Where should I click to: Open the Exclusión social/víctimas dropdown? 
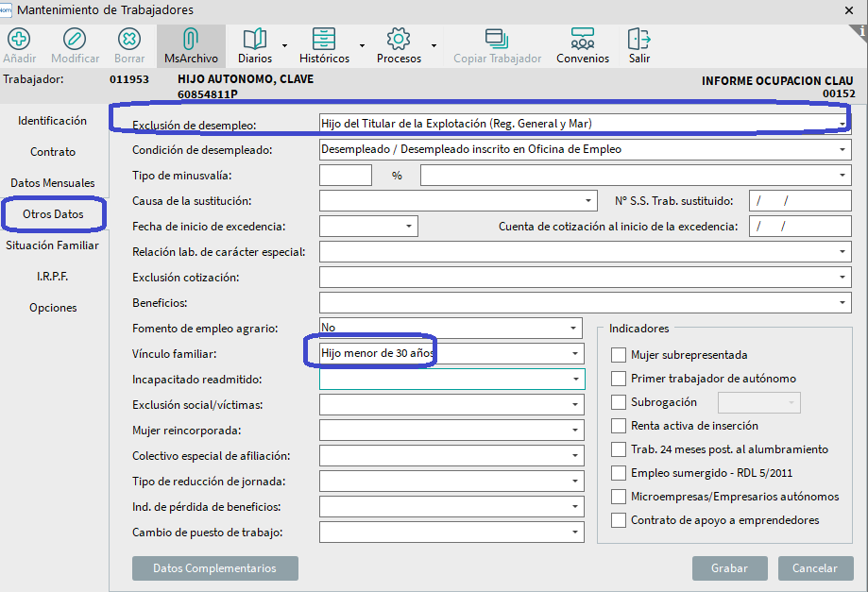451,404
